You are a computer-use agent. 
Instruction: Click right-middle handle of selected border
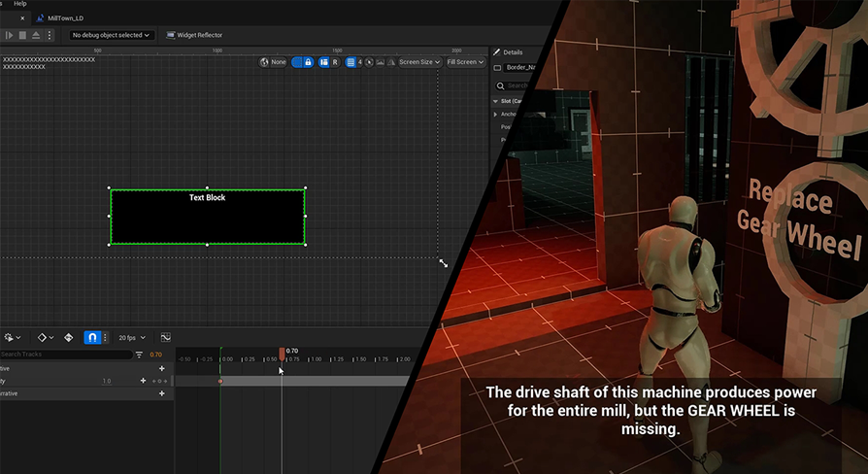coord(306,216)
